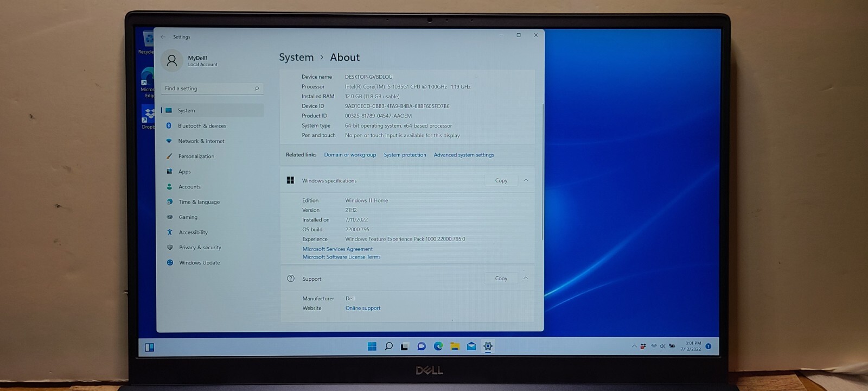Select the installed on date 7/11/2022
868x391 pixels.
[x=356, y=220]
